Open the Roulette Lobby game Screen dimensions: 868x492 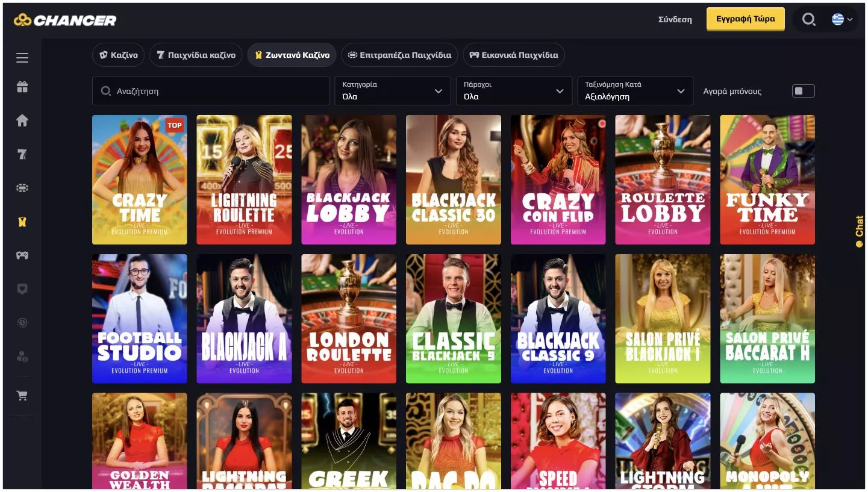[x=663, y=179]
